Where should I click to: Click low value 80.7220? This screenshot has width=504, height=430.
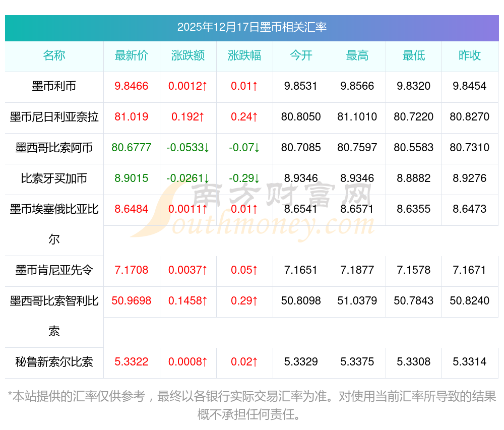pyautogui.click(x=414, y=116)
